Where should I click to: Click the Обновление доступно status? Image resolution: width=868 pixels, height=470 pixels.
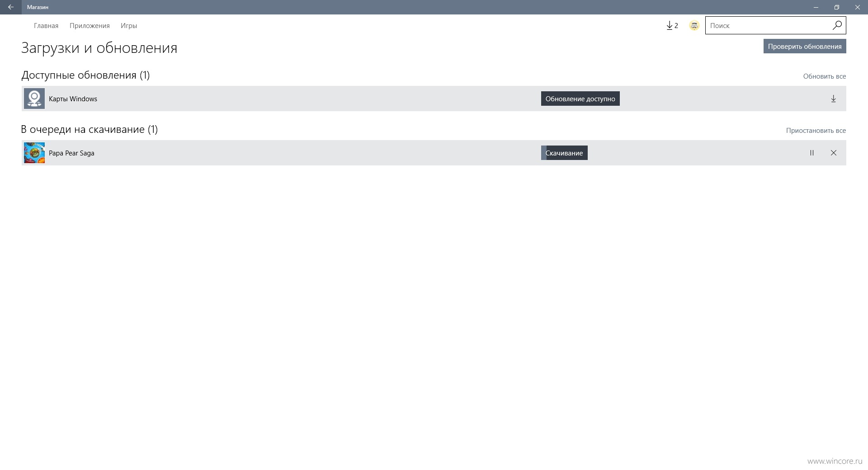click(x=580, y=99)
